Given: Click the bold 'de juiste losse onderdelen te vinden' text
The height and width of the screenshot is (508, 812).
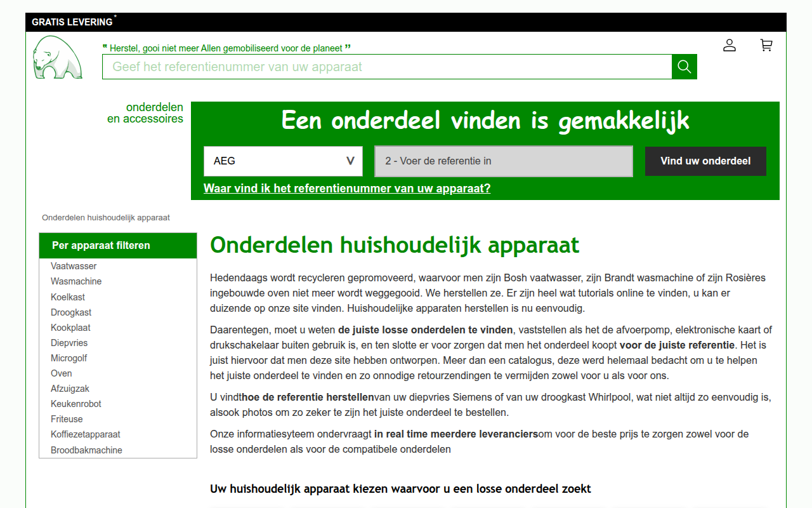Looking at the screenshot, I should coord(425,330).
